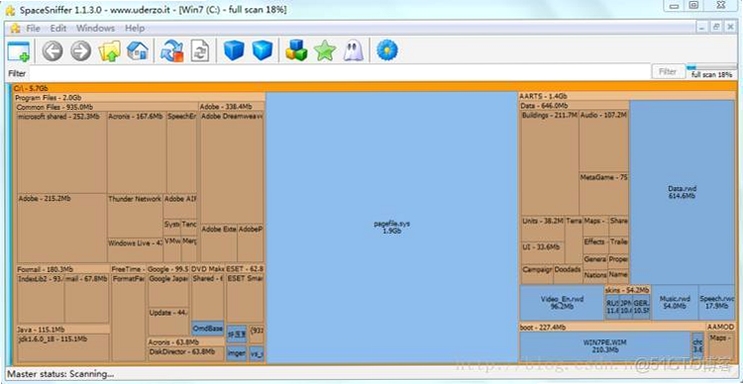
Task: Select the pagefile.sys 1.9Gb block
Action: pyautogui.click(x=392, y=228)
